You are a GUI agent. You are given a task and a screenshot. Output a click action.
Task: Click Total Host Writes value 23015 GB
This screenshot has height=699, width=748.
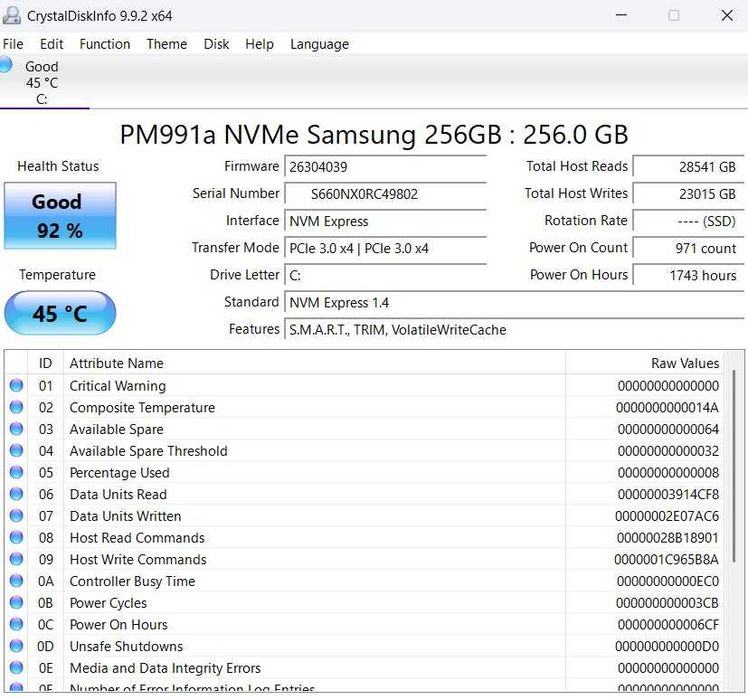688,194
